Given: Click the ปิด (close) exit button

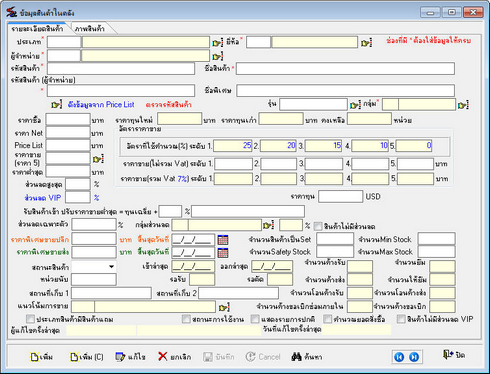Looking at the screenshot, I should [x=454, y=355].
